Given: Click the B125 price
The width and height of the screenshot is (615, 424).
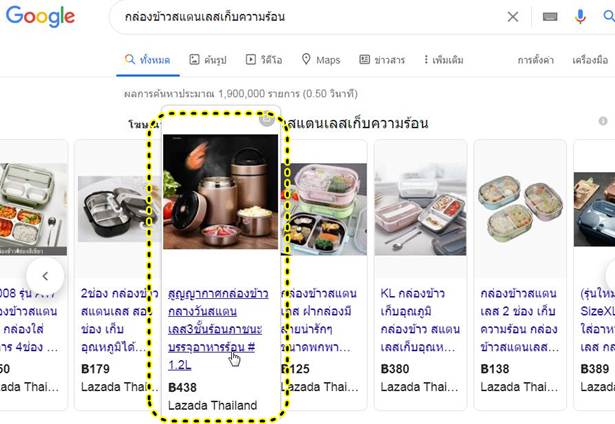Looking at the screenshot, I should 296,369.
